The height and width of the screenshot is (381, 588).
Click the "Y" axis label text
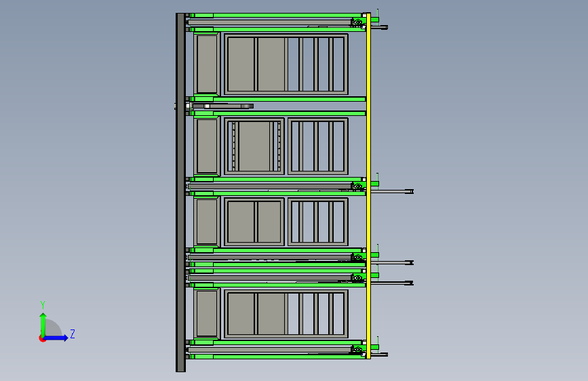[x=43, y=304]
